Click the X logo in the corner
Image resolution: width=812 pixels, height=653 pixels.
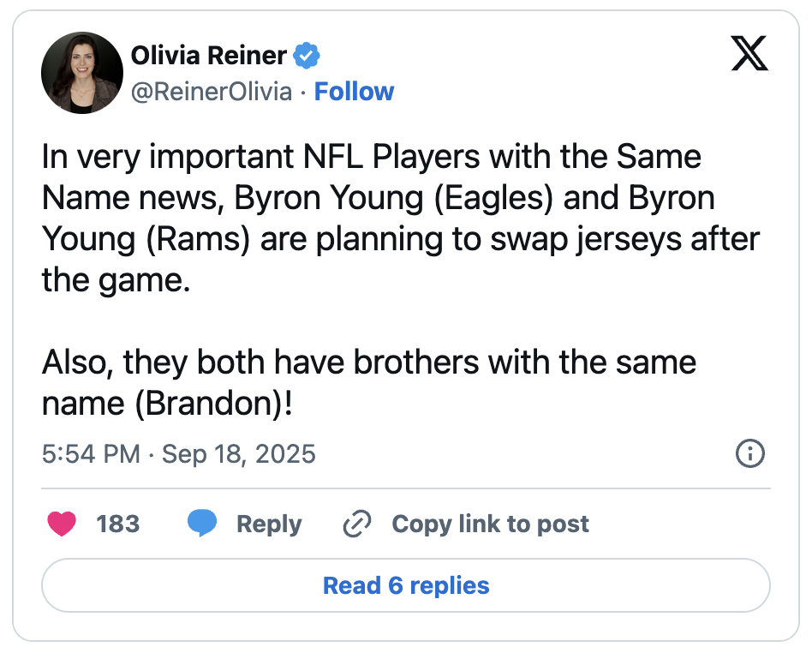tap(749, 53)
